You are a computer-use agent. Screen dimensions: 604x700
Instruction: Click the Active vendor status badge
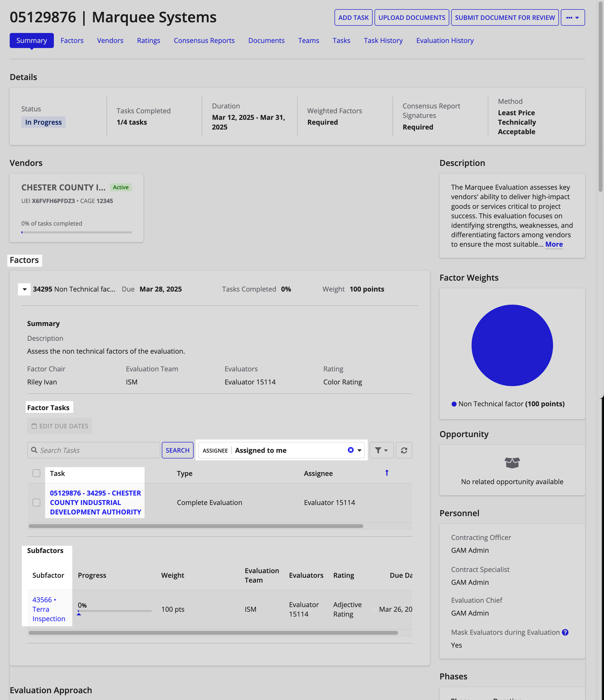tap(121, 187)
